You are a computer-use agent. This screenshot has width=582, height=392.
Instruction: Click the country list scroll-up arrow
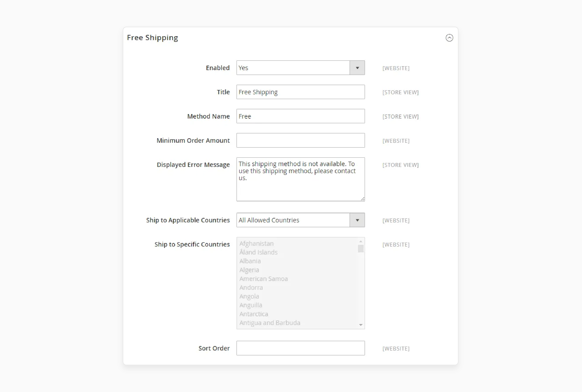(361, 241)
